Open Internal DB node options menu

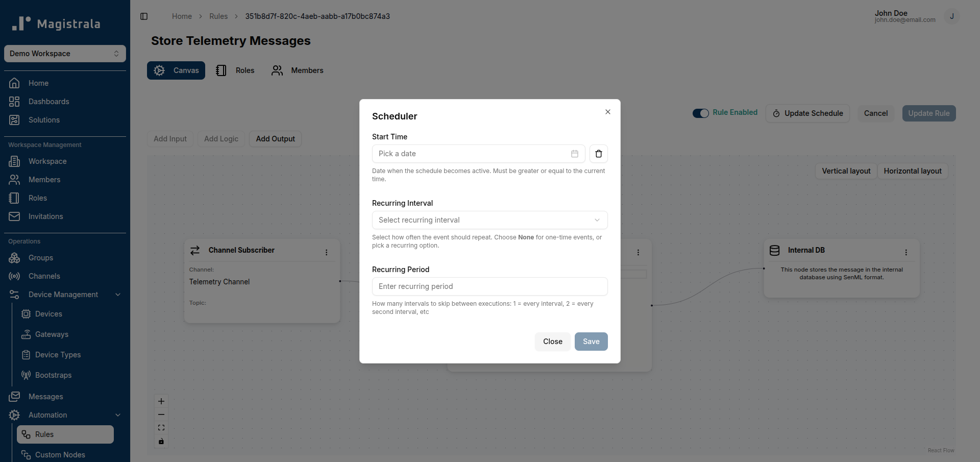pyautogui.click(x=906, y=252)
